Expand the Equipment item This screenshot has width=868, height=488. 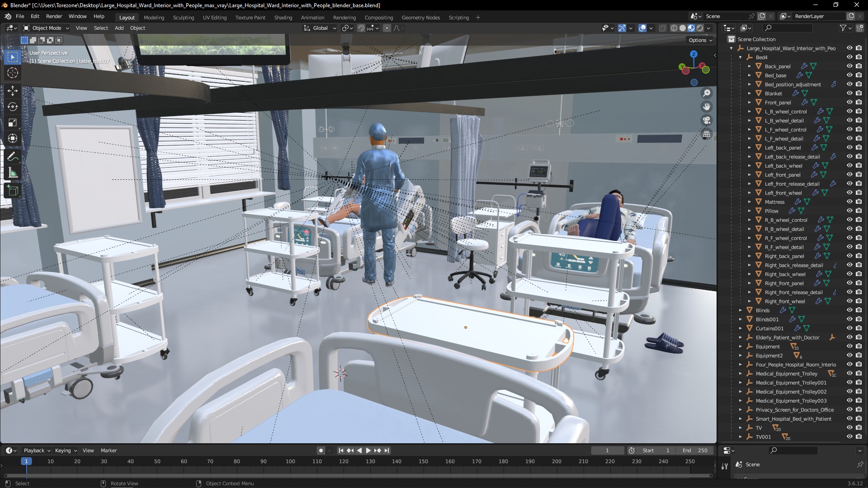[x=740, y=347]
